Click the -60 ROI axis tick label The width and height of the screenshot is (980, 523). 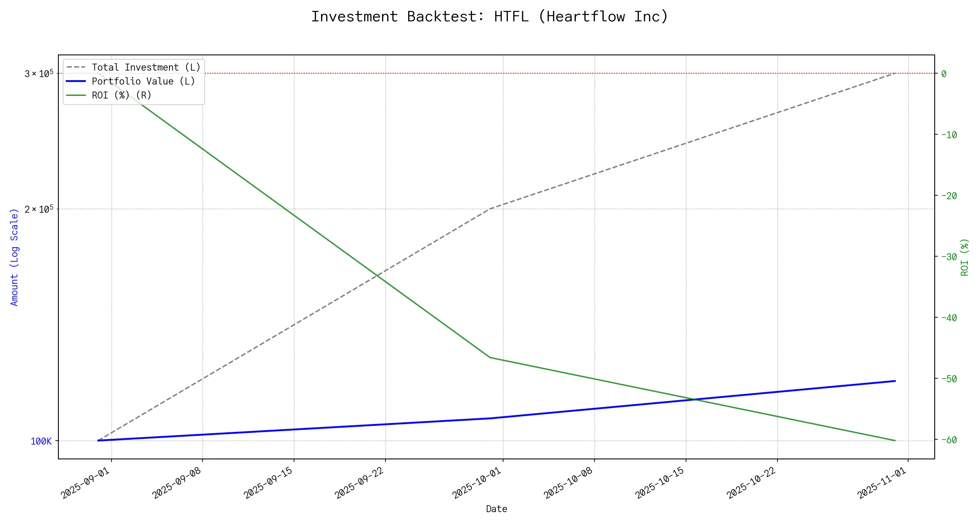click(x=949, y=440)
